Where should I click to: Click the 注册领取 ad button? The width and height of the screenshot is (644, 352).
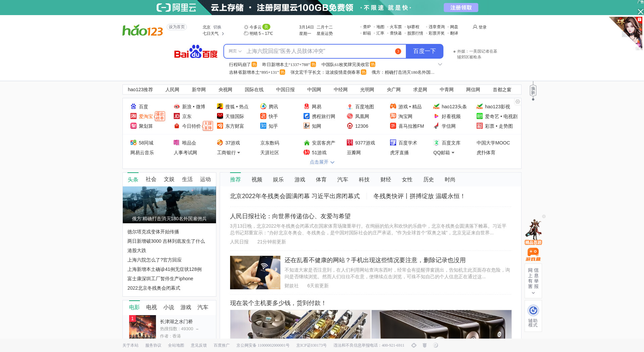pyautogui.click(x=461, y=8)
